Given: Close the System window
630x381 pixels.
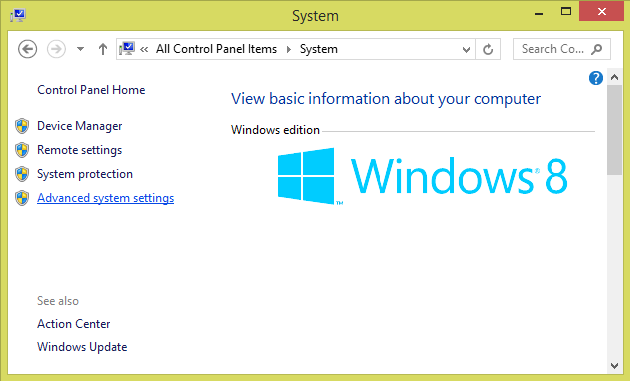Looking at the screenshot, I should pyautogui.click(x=601, y=12).
